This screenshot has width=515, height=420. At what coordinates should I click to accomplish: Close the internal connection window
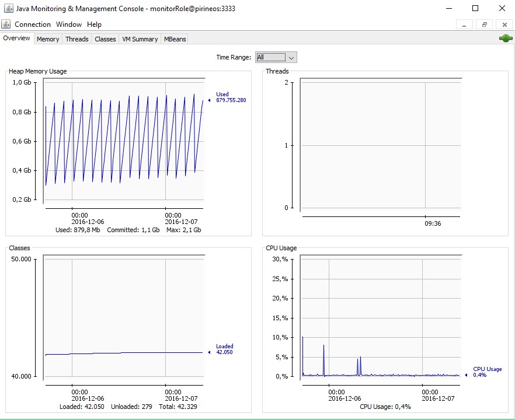[x=505, y=24]
